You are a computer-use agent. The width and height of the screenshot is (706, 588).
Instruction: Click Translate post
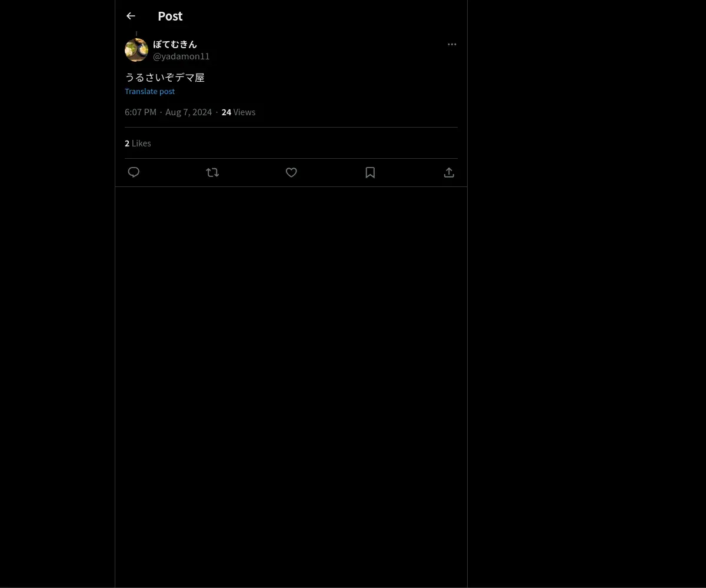coord(149,91)
